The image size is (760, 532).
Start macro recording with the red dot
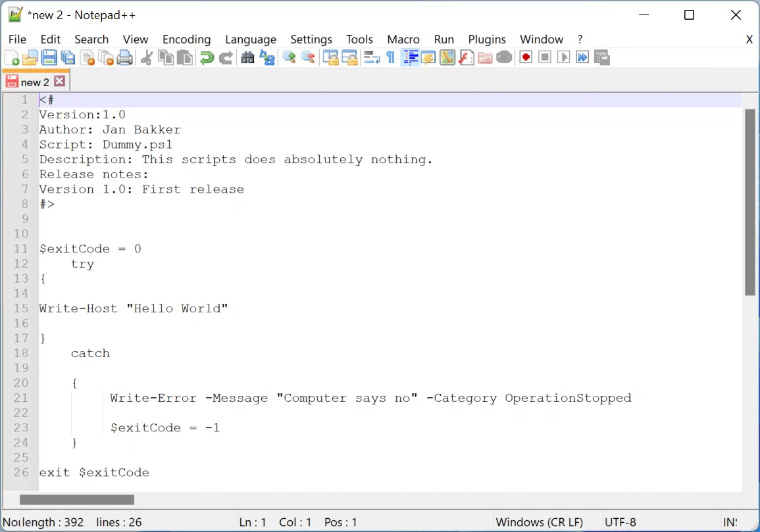pyautogui.click(x=526, y=58)
